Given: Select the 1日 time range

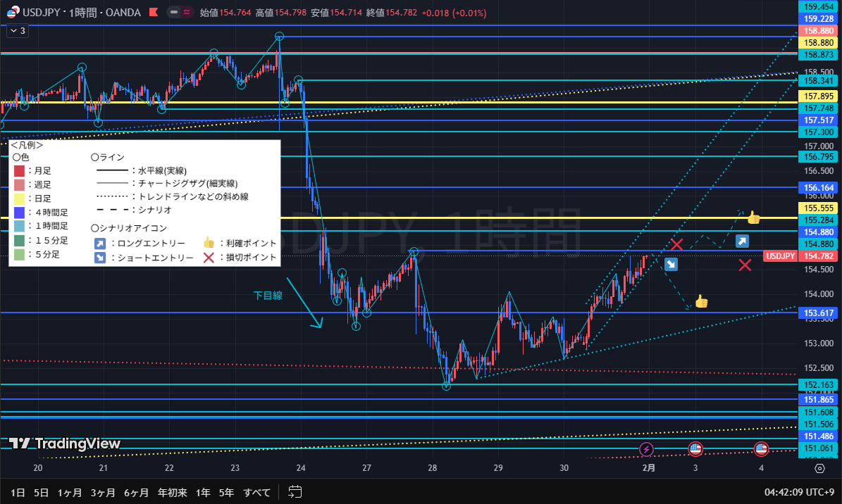Looking at the screenshot, I should pos(18,492).
